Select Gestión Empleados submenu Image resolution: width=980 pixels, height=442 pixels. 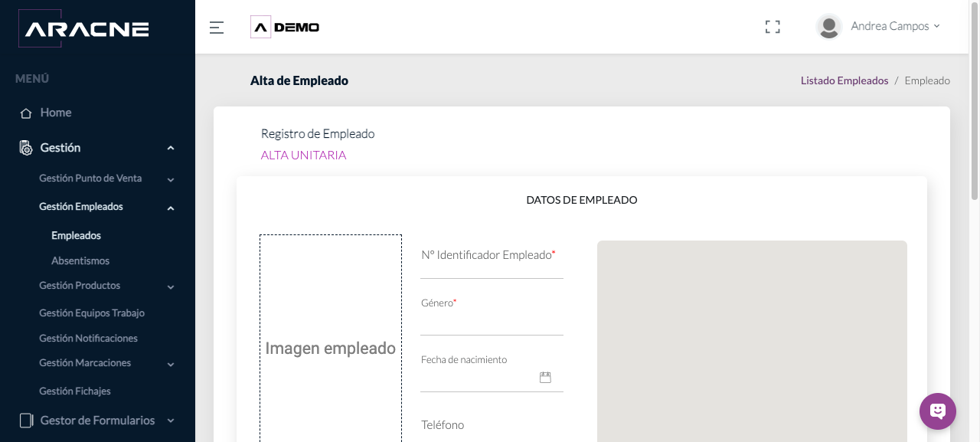coord(81,207)
